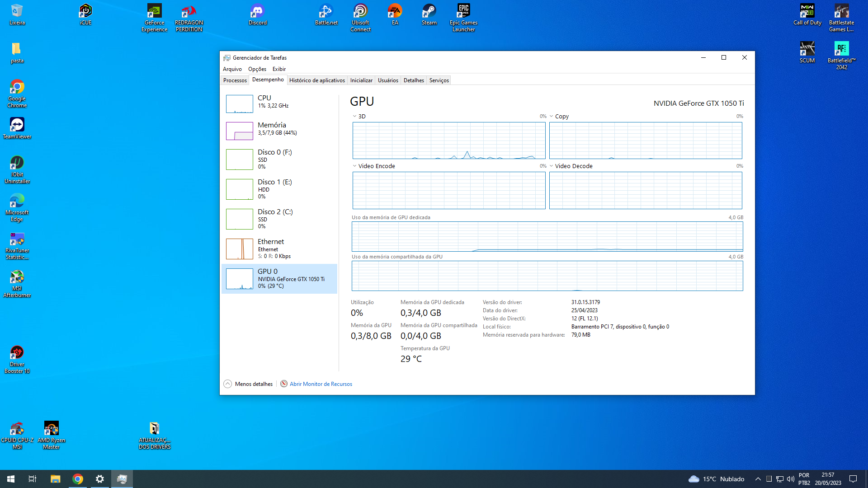Open Microsoft Edge desktop shortcut
Viewport: 868px width, 488px height.
[x=17, y=207]
